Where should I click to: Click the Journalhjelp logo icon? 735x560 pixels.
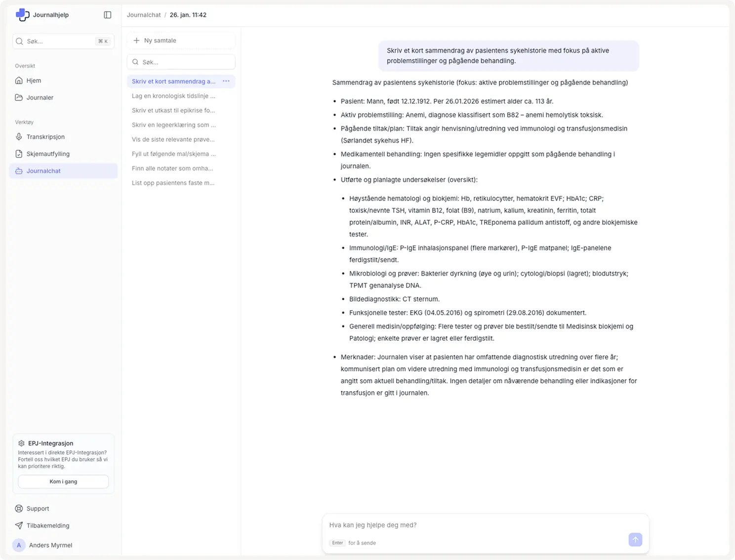(x=22, y=15)
